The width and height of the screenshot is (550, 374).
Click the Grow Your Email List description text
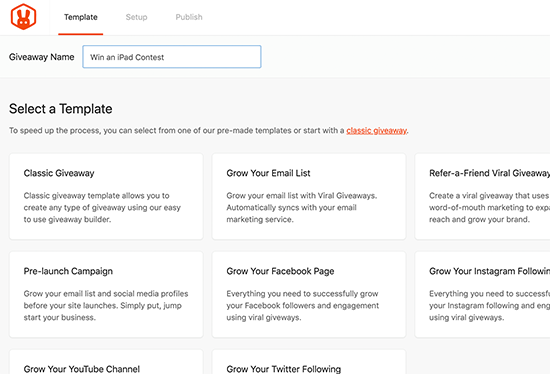click(302, 207)
